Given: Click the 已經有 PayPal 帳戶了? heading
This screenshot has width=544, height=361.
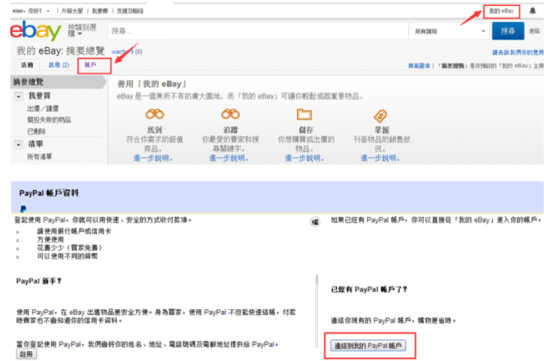Looking at the screenshot, I should pyautogui.click(x=369, y=289).
